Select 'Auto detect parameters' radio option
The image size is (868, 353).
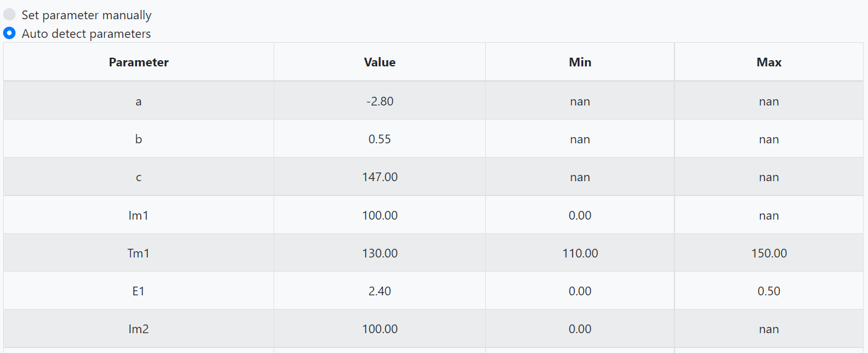pos(9,34)
